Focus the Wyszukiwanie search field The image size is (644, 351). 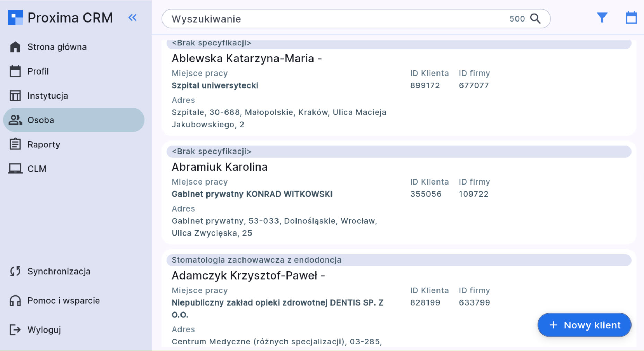tap(333, 19)
